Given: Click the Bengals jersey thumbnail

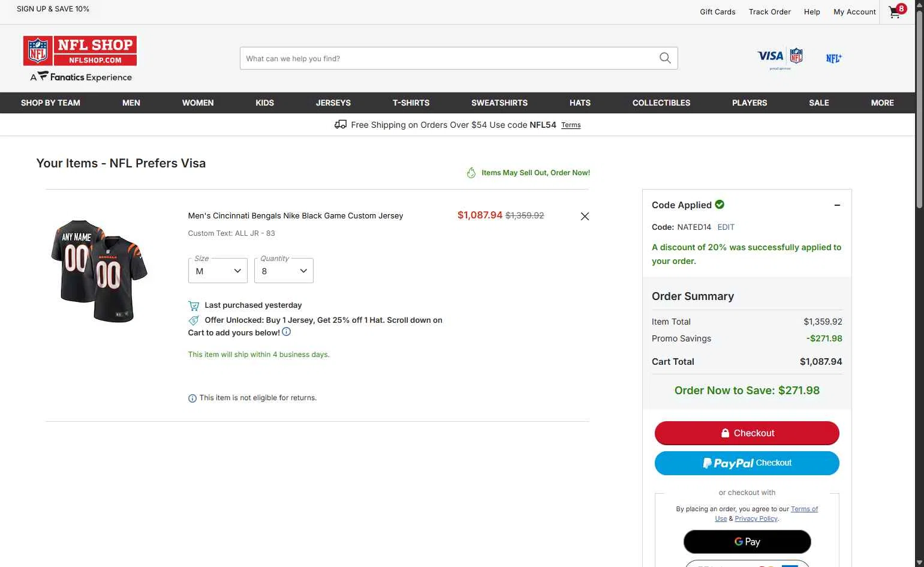Looking at the screenshot, I should pos(100,271).
